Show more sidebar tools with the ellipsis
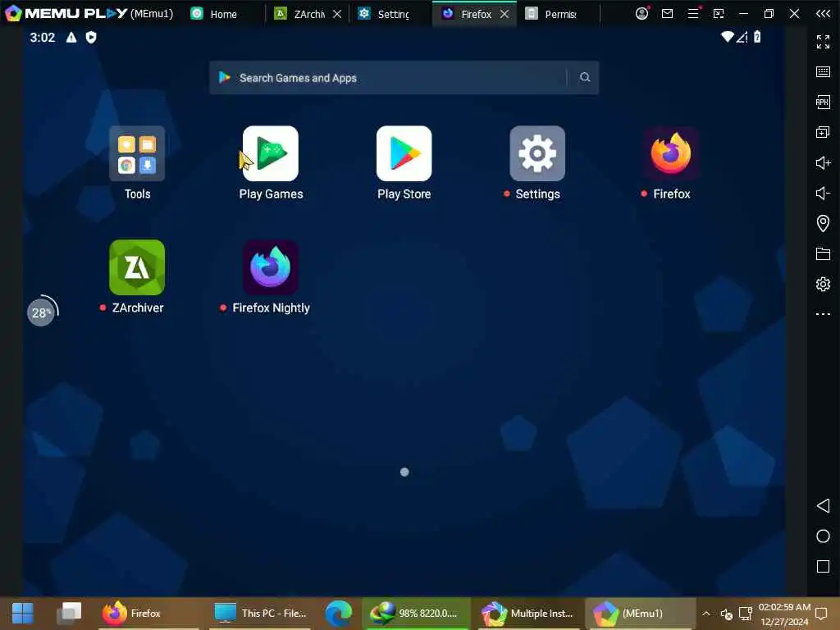This screenshot has height=630, width=840. click(823, 314)
